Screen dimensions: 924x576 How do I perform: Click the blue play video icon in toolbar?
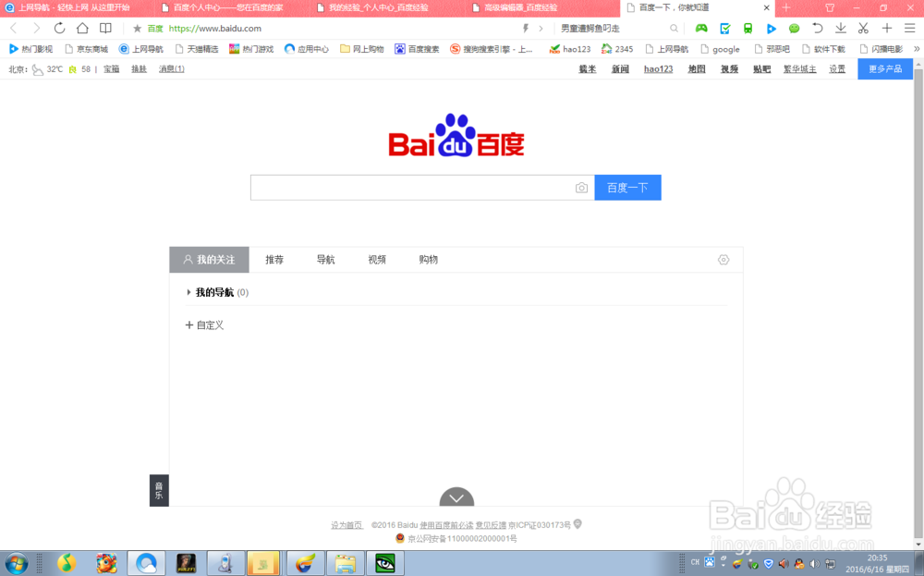pos(771,29)
